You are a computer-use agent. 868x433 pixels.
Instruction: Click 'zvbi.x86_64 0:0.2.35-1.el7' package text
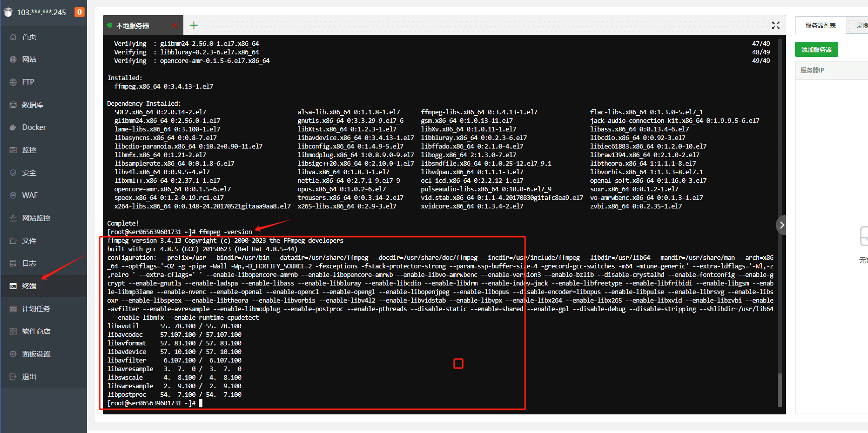pyautogui.click(x=636, y=206)
